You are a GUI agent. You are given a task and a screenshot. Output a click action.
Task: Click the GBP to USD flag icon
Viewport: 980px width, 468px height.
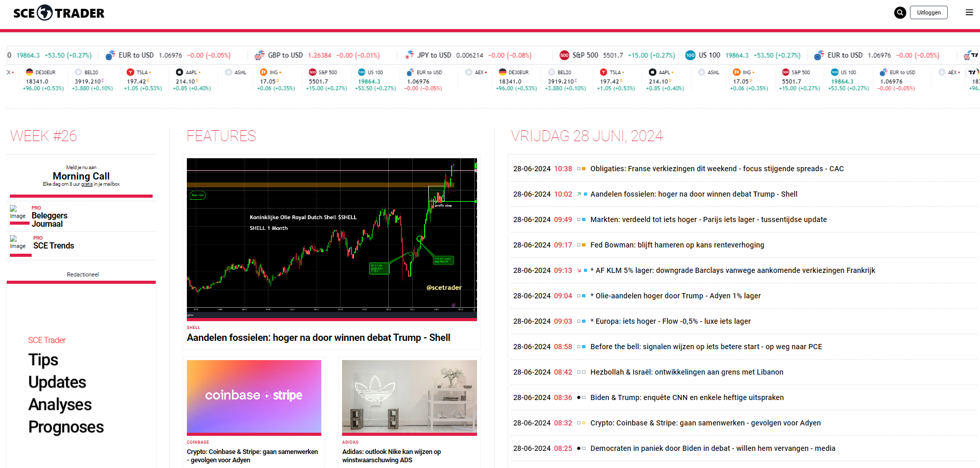pos(260,56)
